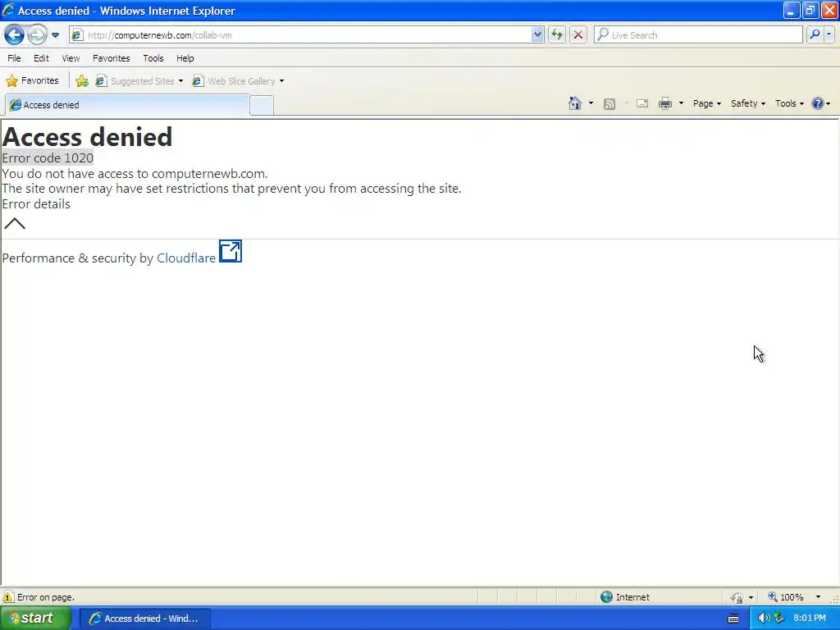Screen dimensions: 840x630
Task: Click the Protected Mode security icon
Action: [x=737, y=597]
